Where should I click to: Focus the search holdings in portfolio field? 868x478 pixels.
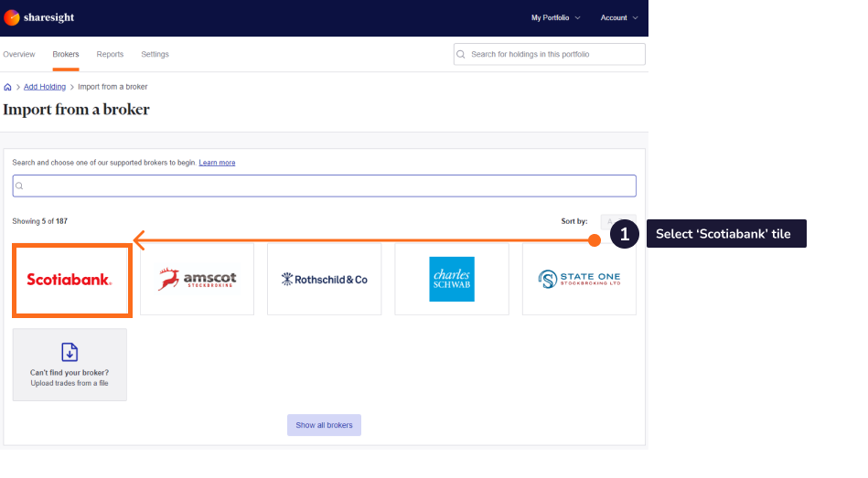click(x=549, y=54)
